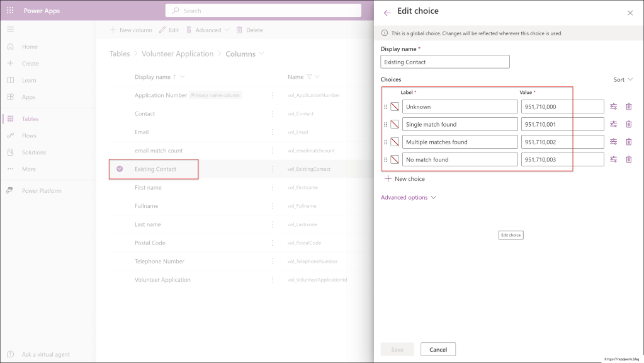Click the back arrow in Edit choice panel
This screenshot has height=363, width=644.
387,13
